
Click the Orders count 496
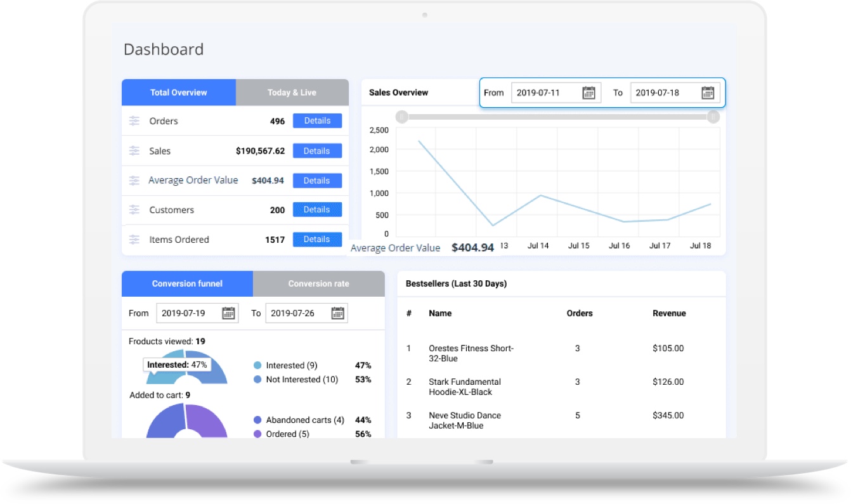tap(277, 121)
